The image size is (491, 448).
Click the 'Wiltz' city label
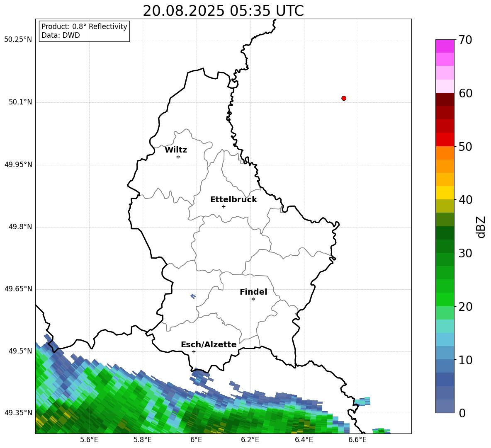click(x=176, y=150)
